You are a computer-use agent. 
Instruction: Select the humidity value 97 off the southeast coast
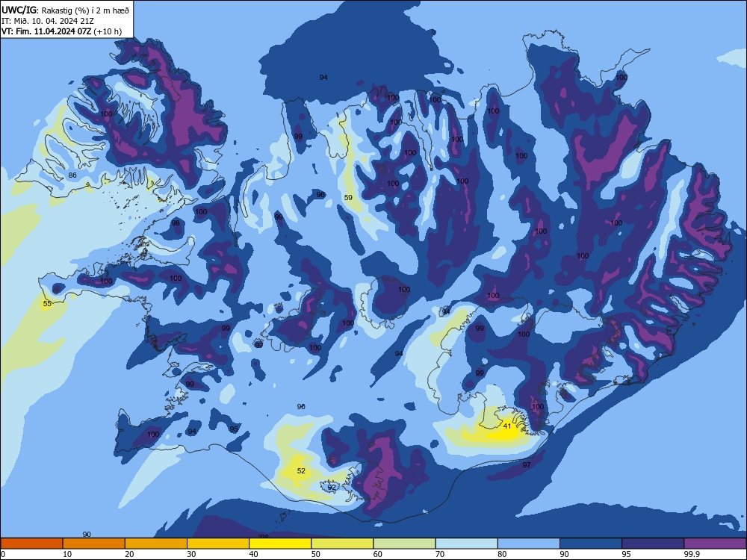527,464
